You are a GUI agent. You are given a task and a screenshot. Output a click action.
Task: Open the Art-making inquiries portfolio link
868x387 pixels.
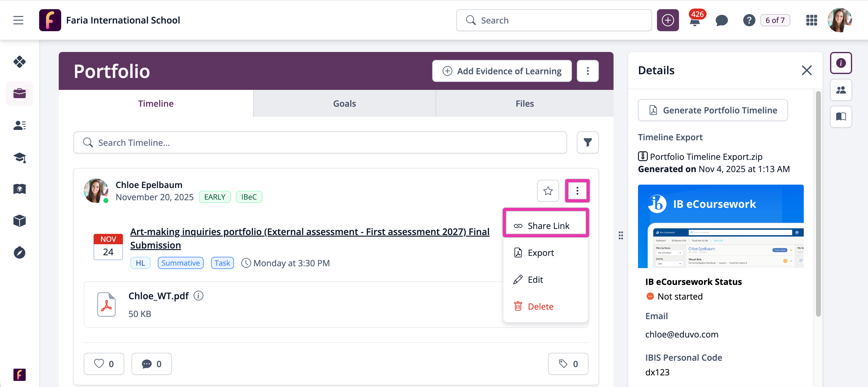coord(310,232)
